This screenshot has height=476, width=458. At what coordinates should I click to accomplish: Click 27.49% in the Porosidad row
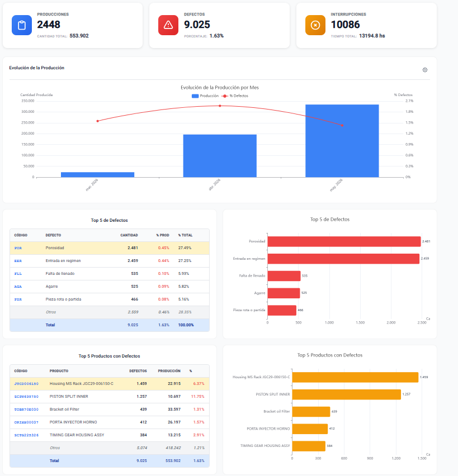pos(185,248)
